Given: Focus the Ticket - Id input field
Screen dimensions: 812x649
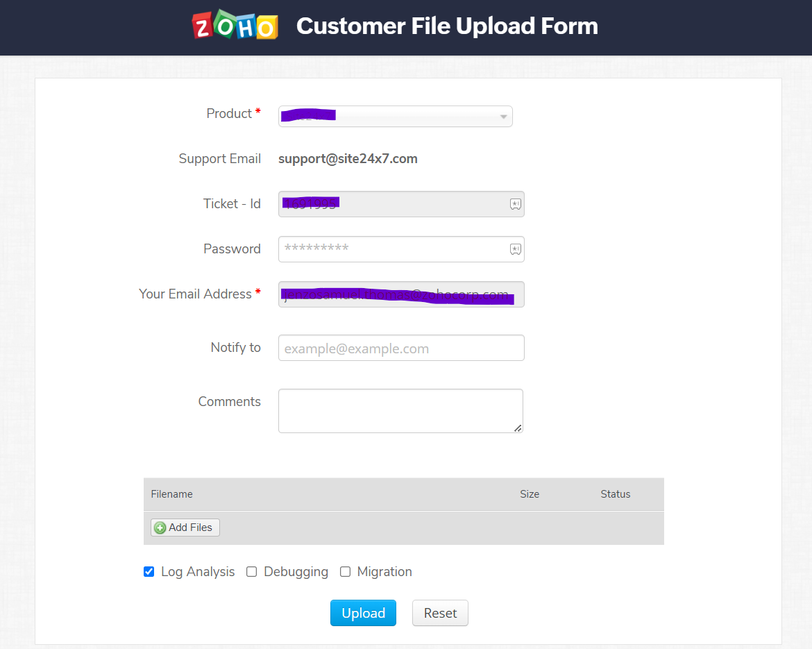Looking at the screenshot, I should click(401, 204).
